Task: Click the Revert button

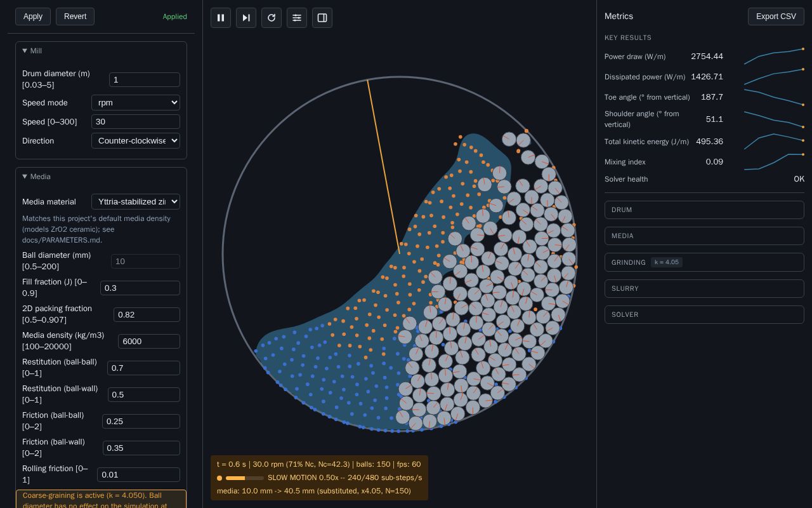Action: tap(75, 17)
